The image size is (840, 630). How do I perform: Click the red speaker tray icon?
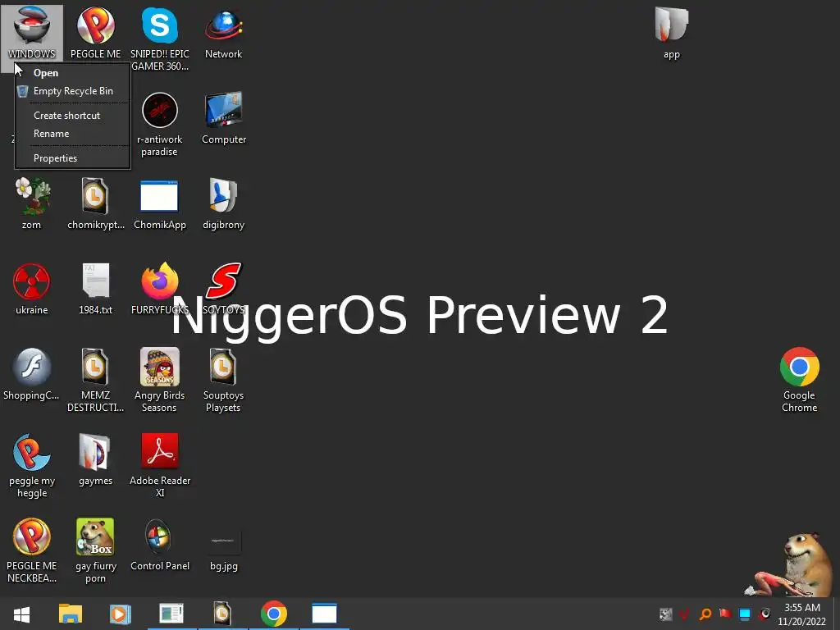click(765, 614)
